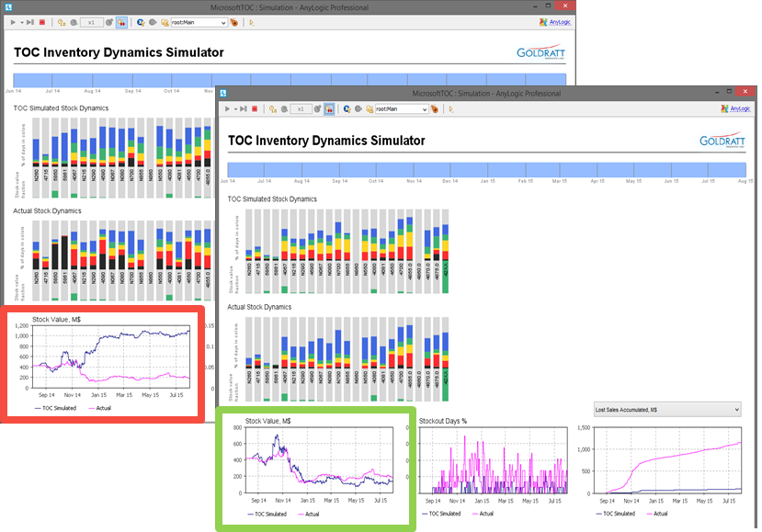Screen dimensions: 762x532
Task: Open root:Main navigation dropdown in front window
Action: coord(402,108)
